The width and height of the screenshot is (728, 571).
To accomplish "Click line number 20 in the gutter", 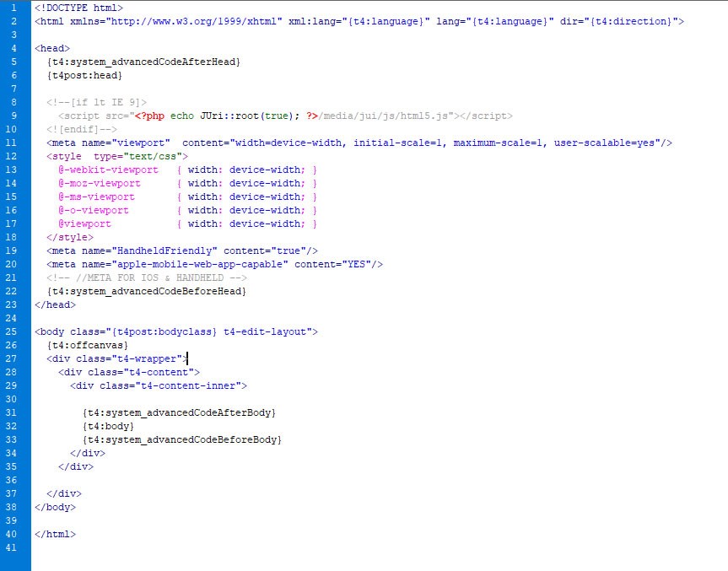I will pos(11,264).
